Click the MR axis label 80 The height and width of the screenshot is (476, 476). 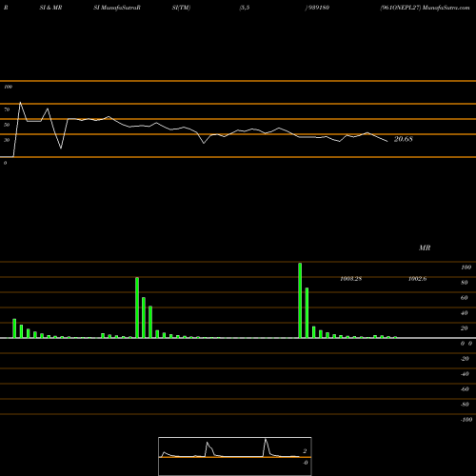[x=465, y=283]
